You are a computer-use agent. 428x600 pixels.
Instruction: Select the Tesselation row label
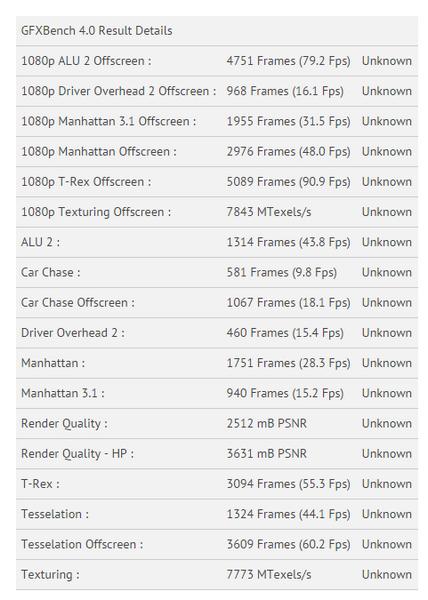tap(55, 514)
